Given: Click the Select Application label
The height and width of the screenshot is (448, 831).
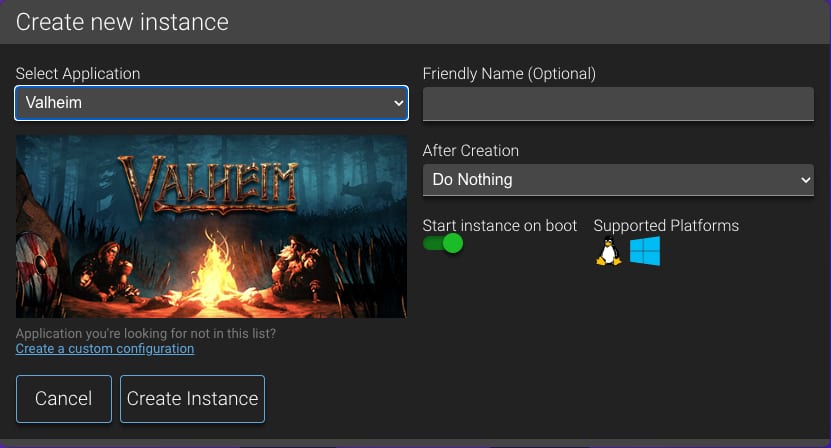Looking at the screenshot, I should (78, 74).
